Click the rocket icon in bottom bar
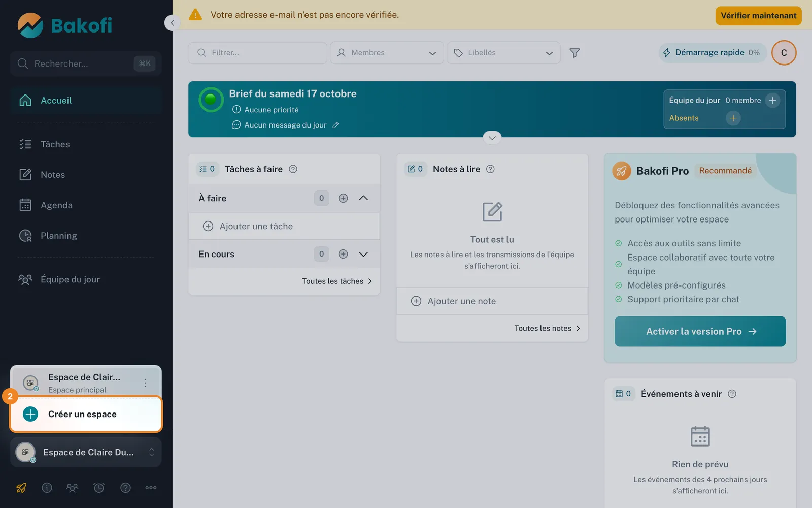 pos(21,488)
